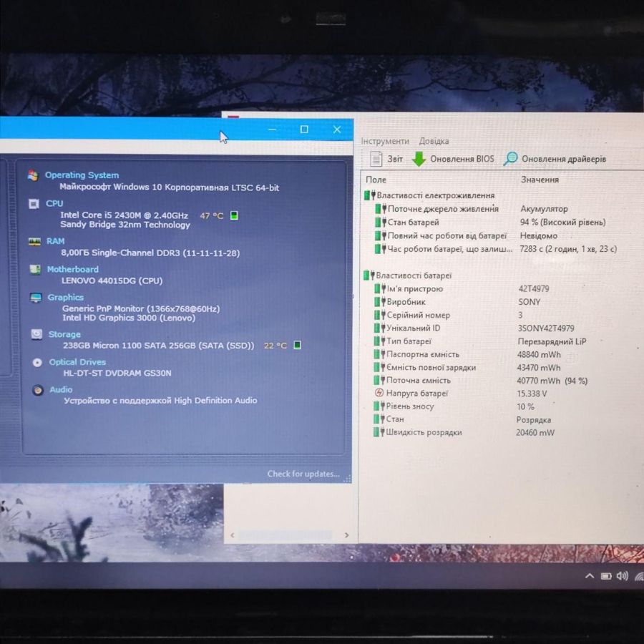Select the Паспортна ємність row
The height and width of the screenshot is (644, 644).
(x=467, y=354)
